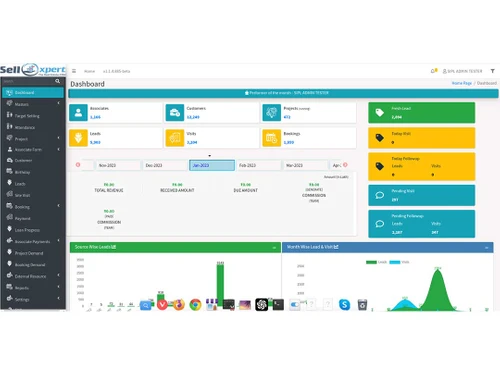Select the Dec-2022 month tab
Image resolution: width=500 pixels, height=375 pixels.
pyautogui.click(x=165, y=165)
